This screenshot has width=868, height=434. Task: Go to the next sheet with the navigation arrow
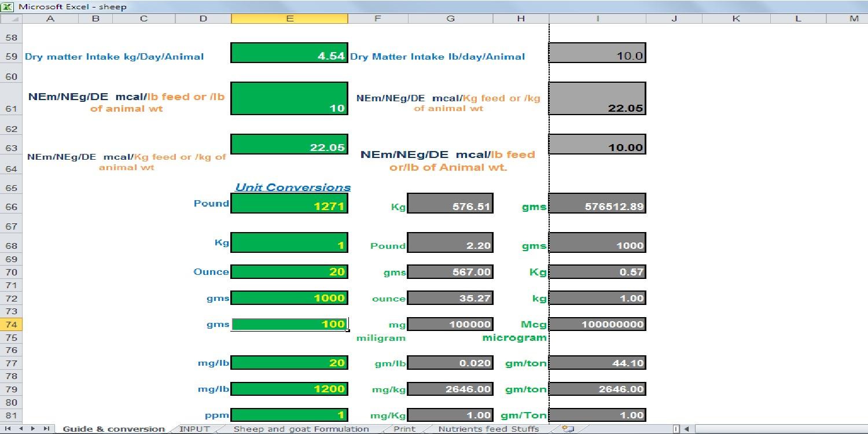click(34, 429)
